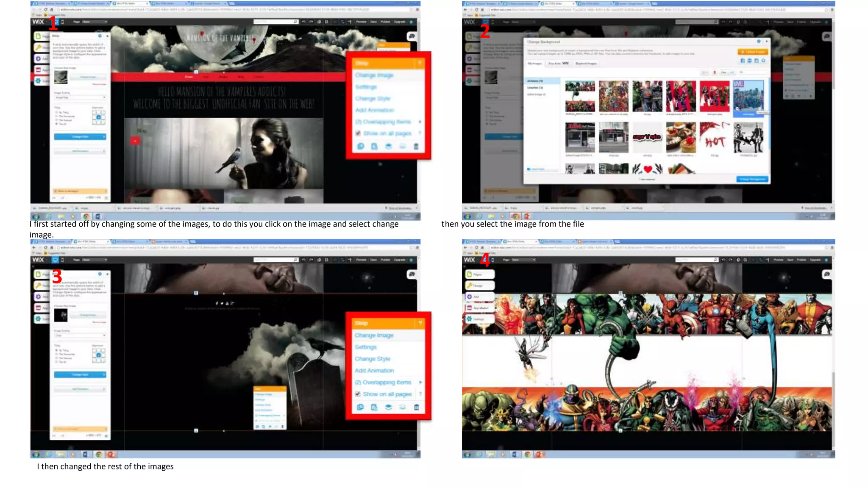Click bring-forward layers icon in screenshot 3 Strip menu
Viewport: 868px width, 488px height.
click(x=388, y=407)
